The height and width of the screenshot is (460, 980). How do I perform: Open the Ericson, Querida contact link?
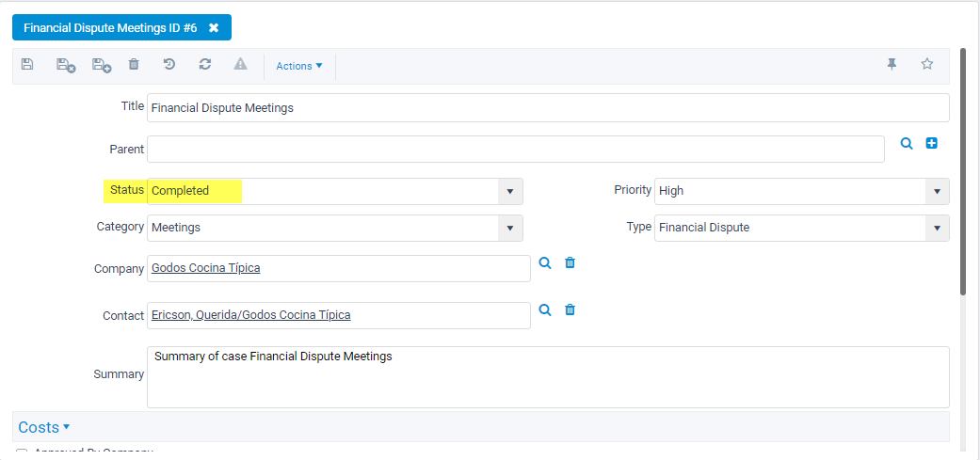[x=250, y=315]
